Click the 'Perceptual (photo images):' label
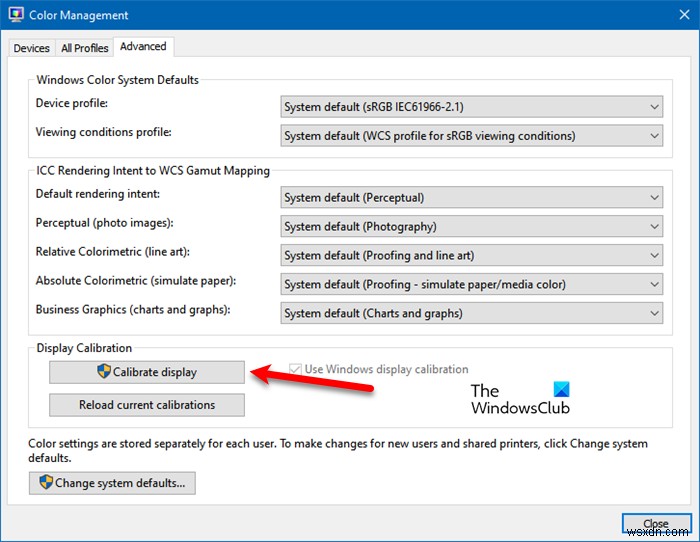The width and height of the screenshot is (700, 542). tap(104, 223)
